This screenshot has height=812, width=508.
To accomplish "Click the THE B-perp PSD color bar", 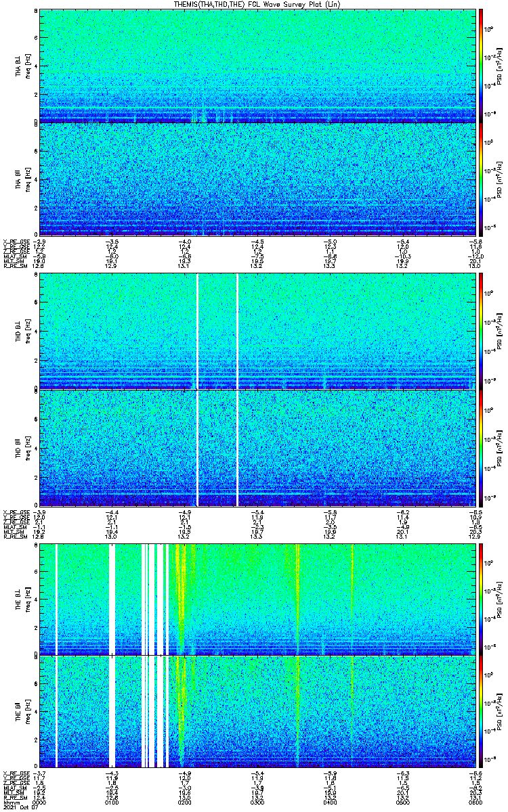I will click(481, 598).
